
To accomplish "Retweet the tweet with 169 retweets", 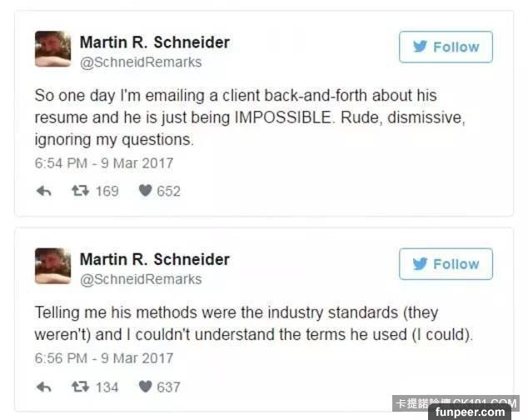I will tap(80, 191).
